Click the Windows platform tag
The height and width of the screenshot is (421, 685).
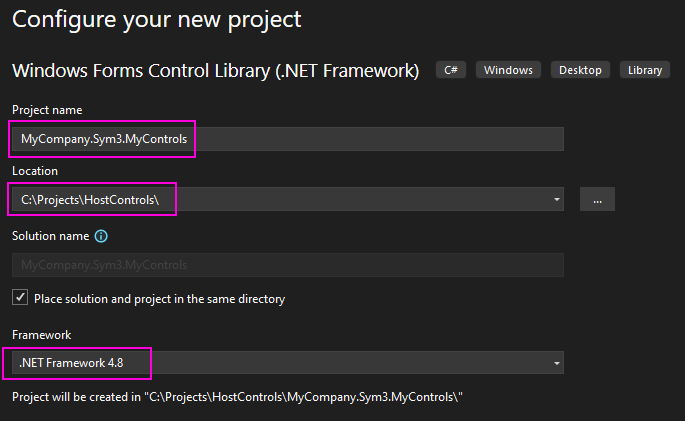tap(508, 70)
